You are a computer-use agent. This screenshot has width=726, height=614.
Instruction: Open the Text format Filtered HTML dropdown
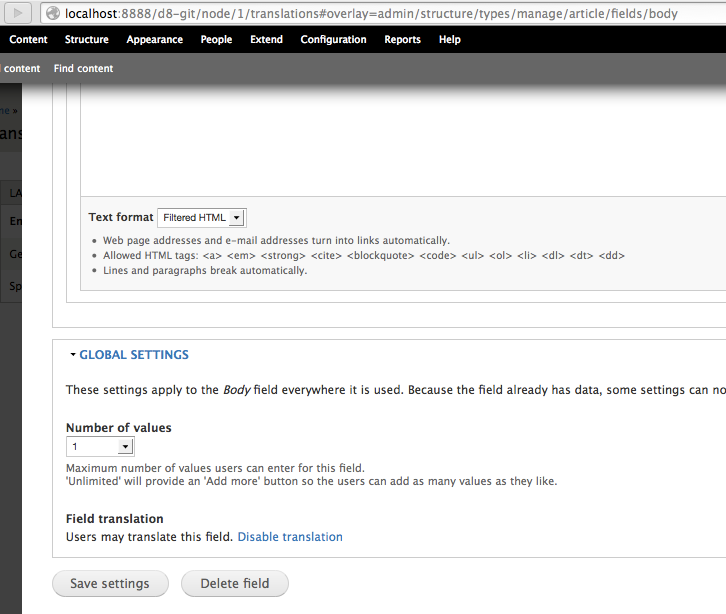click(x=202, y=218)
